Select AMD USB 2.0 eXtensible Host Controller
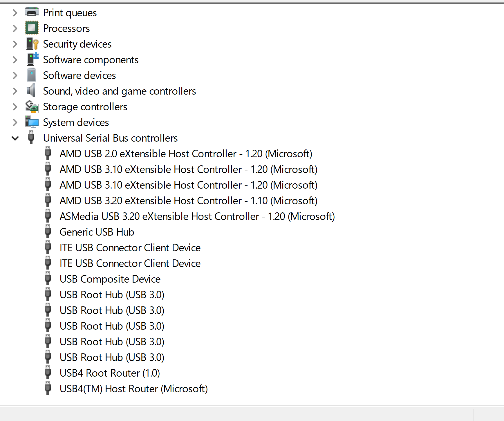This screenshot has width=504, height=421. click(186, 154)
